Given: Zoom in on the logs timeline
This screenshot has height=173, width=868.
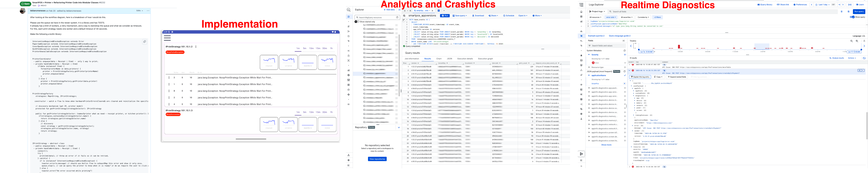Looking at the screenshot, I should (x=857, y=41).
